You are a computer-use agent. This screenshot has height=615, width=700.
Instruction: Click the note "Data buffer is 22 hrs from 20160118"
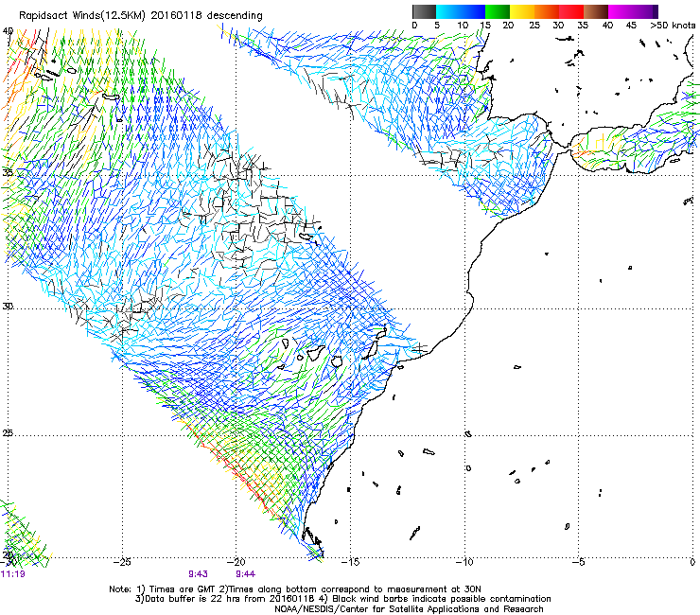click(228, 599)
